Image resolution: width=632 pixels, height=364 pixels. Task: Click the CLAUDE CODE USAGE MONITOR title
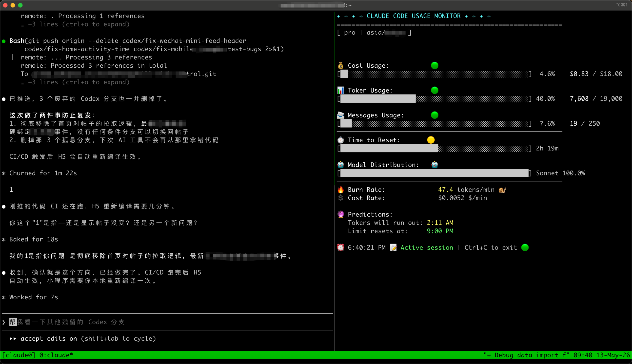pyautogui.click(x=414, y=16)
